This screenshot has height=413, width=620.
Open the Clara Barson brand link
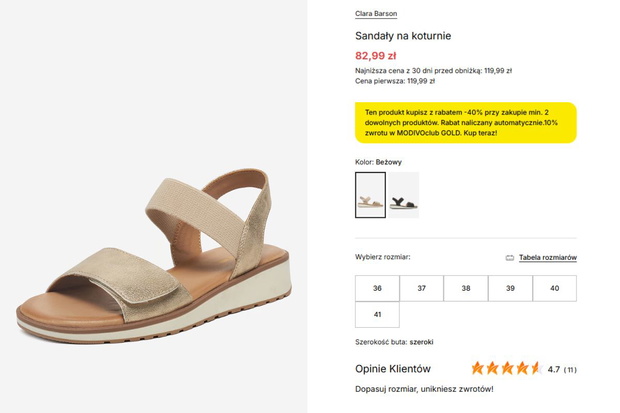[x=376, y=14]
